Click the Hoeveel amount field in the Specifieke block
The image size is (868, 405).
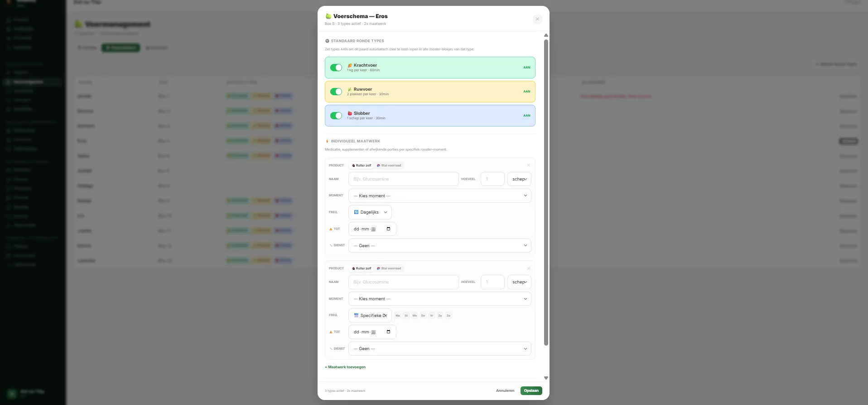(x=492, y=282)
